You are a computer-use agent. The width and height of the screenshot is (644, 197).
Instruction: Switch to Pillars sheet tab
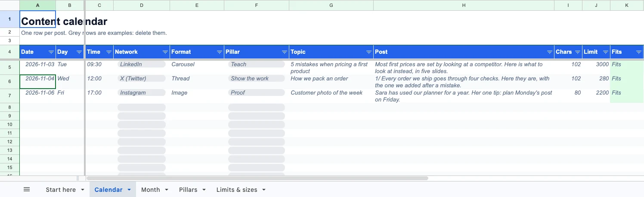[188, 190]
